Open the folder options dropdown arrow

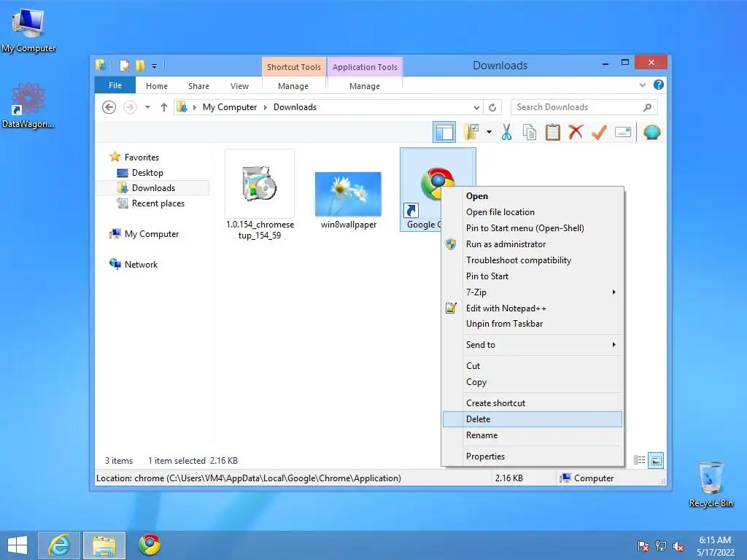point(489,132)
